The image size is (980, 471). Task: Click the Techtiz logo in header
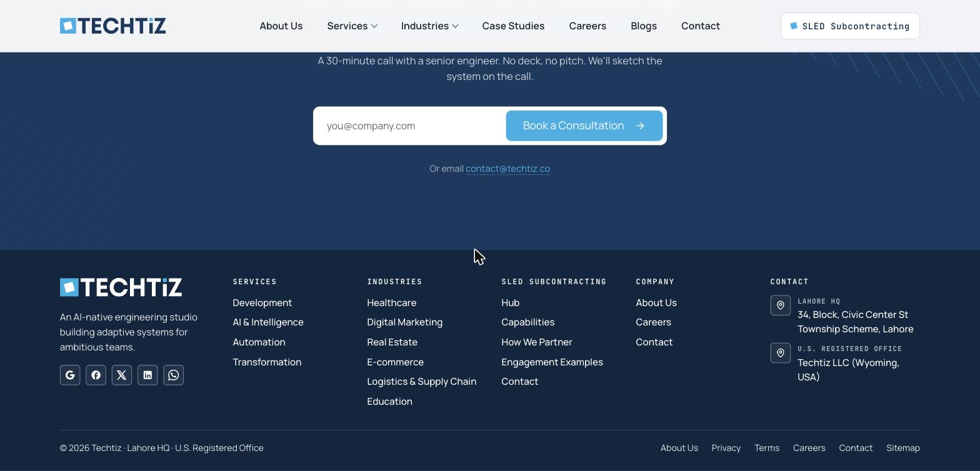coord(113,26)
